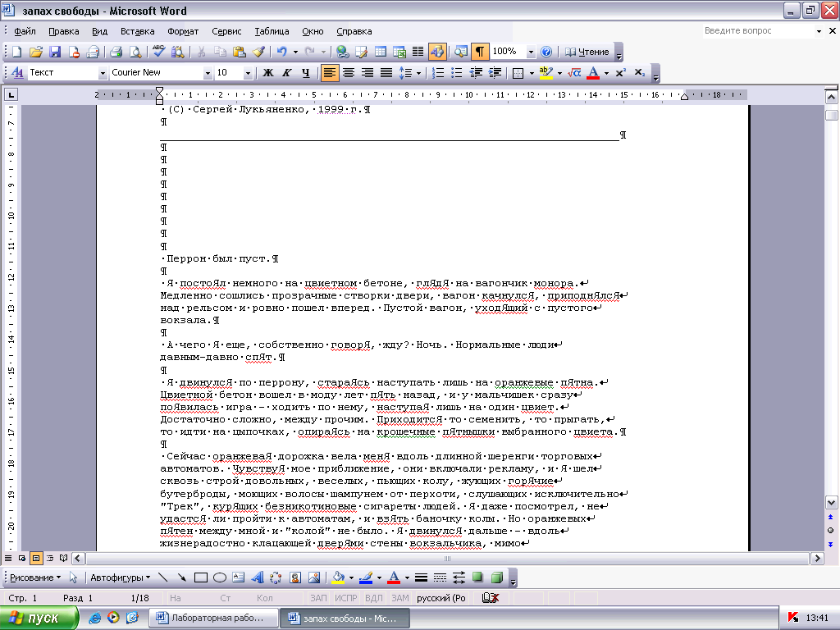Open the line spacing dropdown arrow
Screen dimensions: 840x630
(418, 73)
